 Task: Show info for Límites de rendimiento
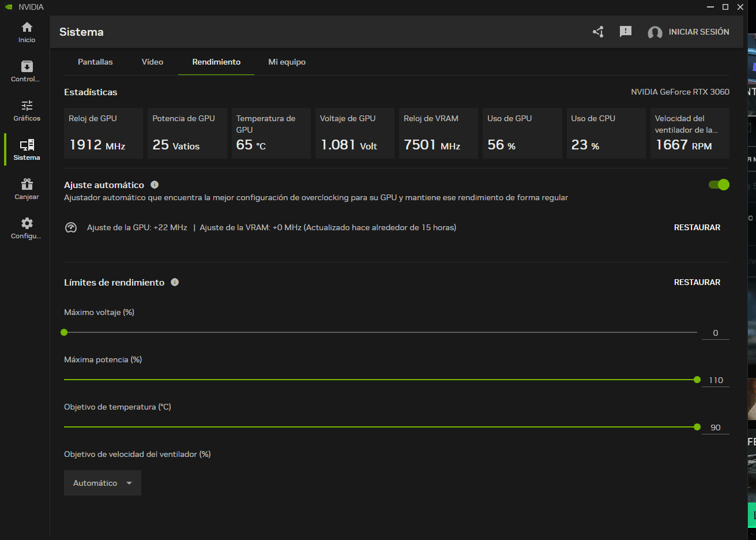(x=175, y=282)
